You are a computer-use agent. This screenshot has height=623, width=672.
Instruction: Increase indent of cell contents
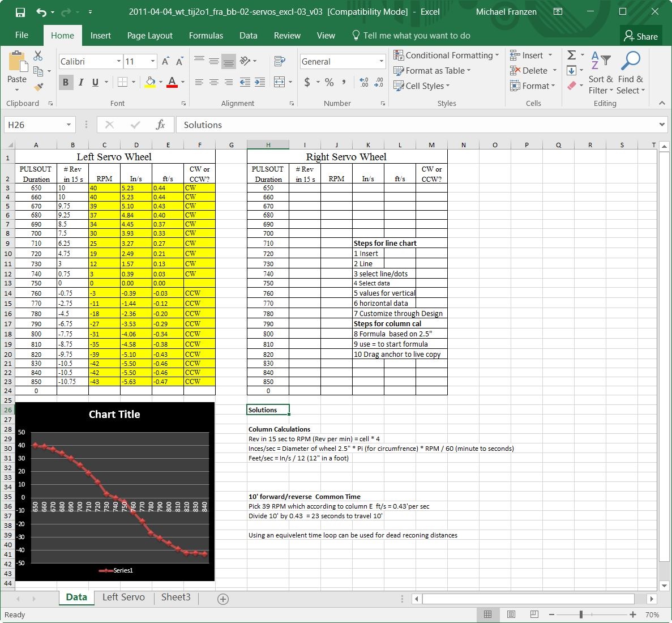click(x=260, y=82)
